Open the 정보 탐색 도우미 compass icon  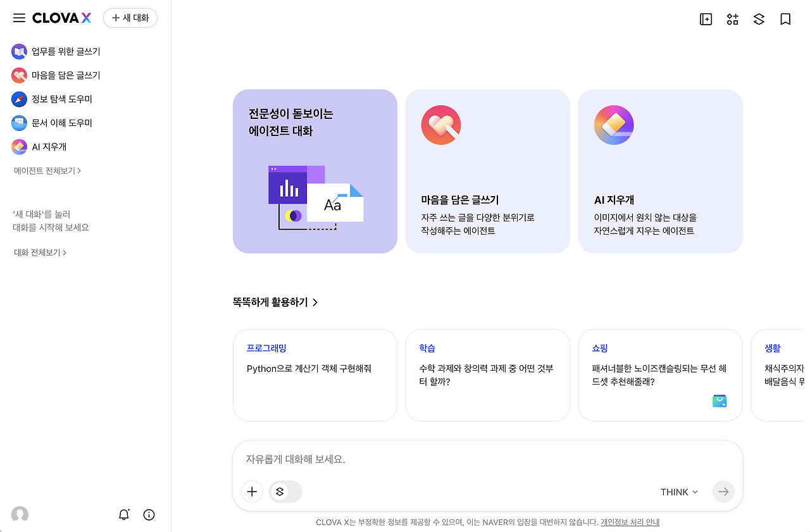click(19, 99)
